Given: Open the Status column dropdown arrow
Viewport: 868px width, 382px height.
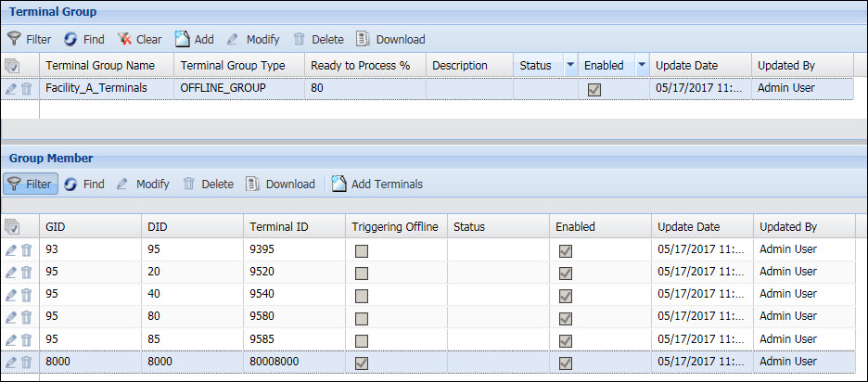Looking at the screenshot, I should click(570, 66).
